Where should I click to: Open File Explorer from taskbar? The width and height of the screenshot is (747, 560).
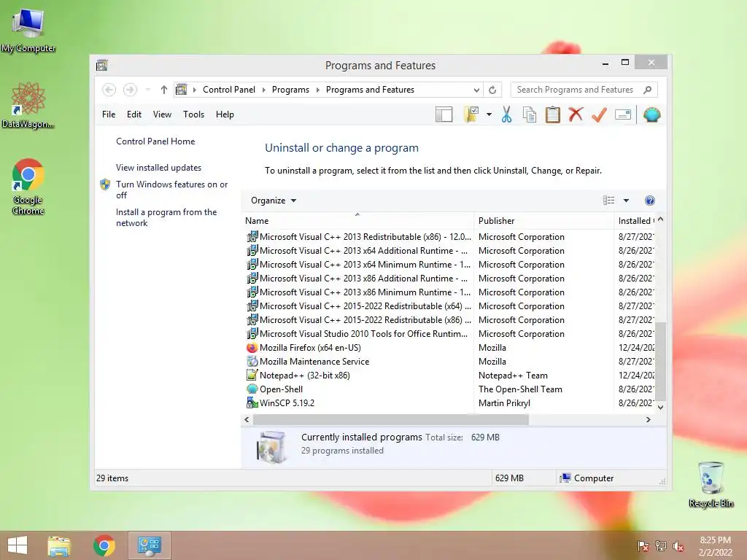59,545
